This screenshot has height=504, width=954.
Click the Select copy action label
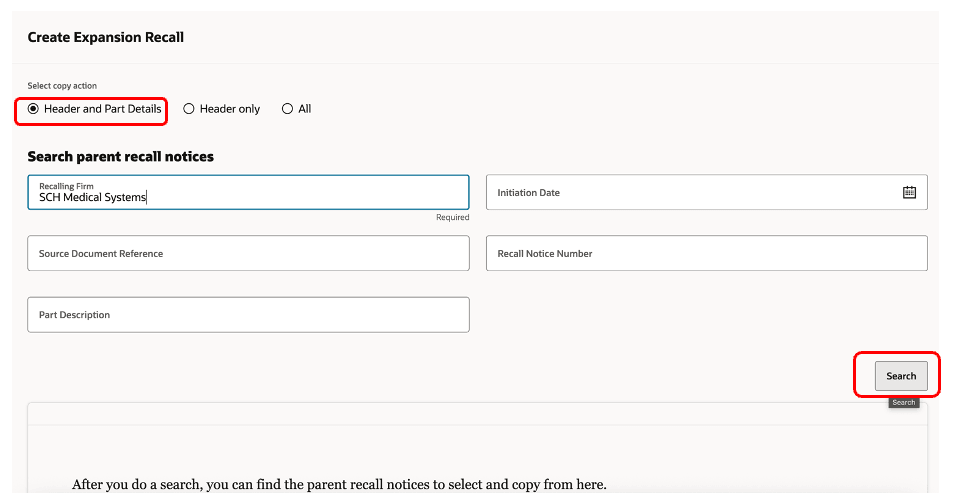[x=62, y=86]
